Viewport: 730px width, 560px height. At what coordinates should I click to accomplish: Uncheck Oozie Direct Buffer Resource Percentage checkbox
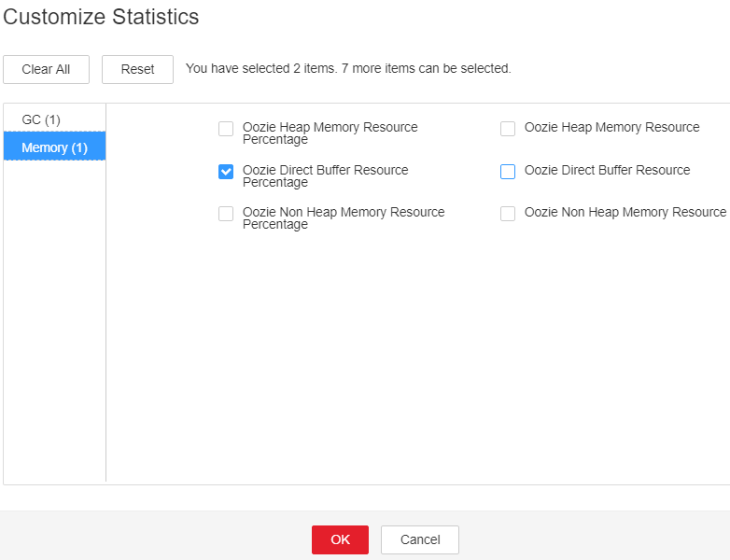click(x=226, y=172)
